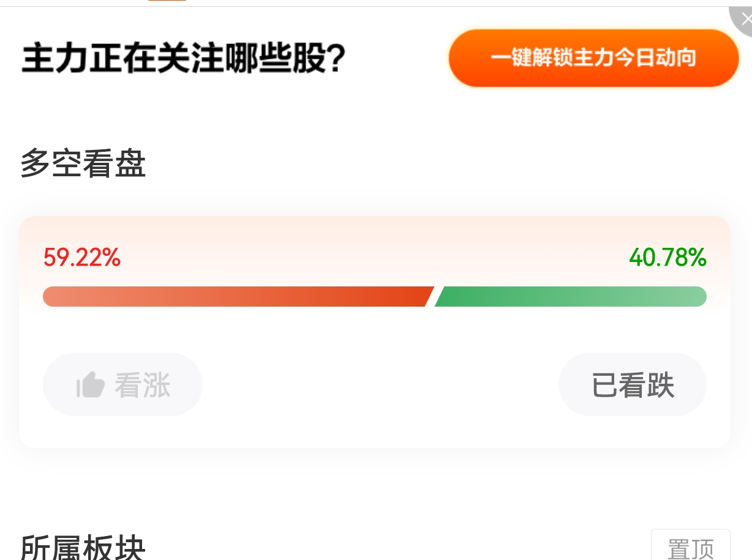752x560 pixels.
Task: Click the blank space between 看涨 and 已看跌
Action: click(x=380, y=385)
